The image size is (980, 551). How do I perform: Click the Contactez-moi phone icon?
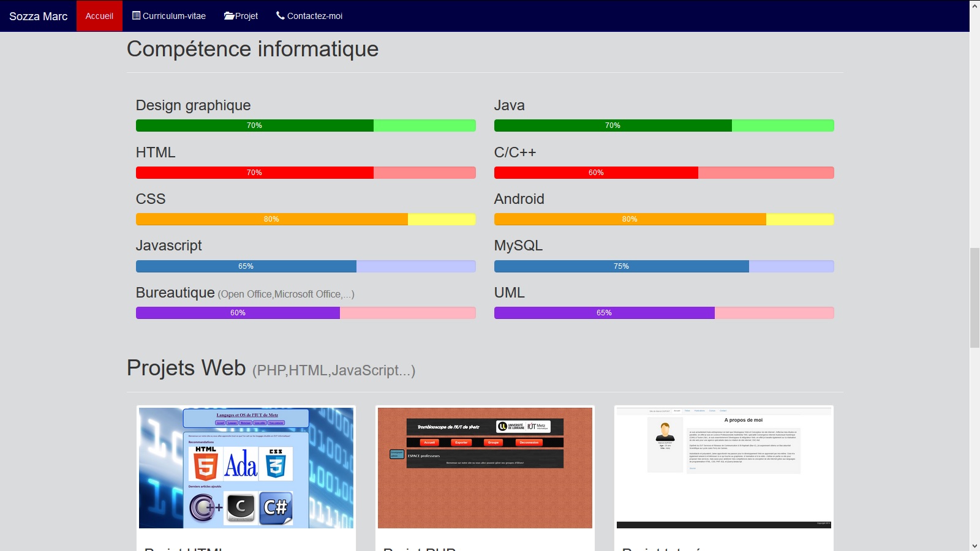click(x=281, y=15)
